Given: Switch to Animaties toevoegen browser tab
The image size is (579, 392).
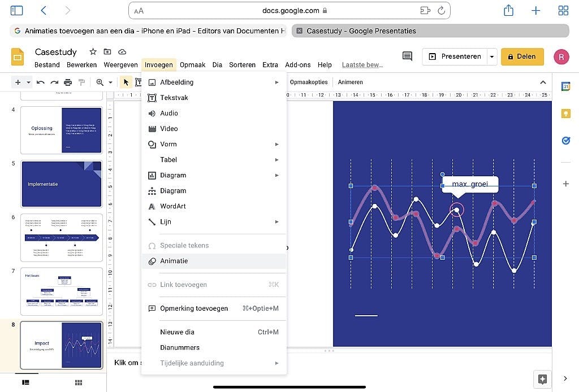Looking at the screenshot, I should pyautogui.click(x=149, y=31).
